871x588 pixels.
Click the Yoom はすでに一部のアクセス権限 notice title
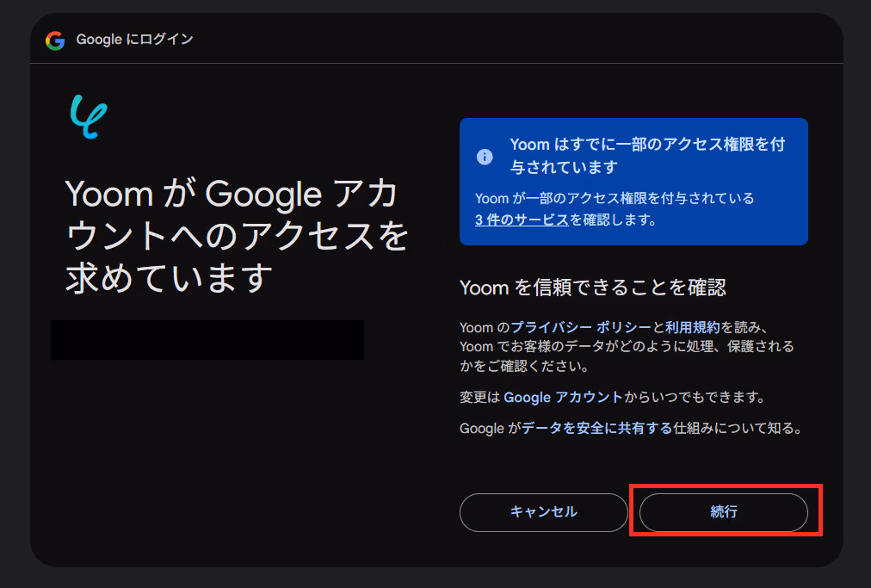647,156
